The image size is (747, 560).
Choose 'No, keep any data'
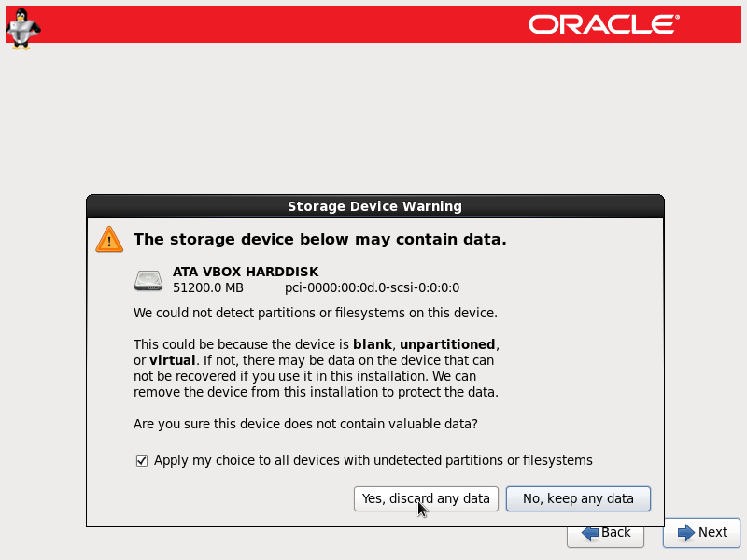pos(578,498)
